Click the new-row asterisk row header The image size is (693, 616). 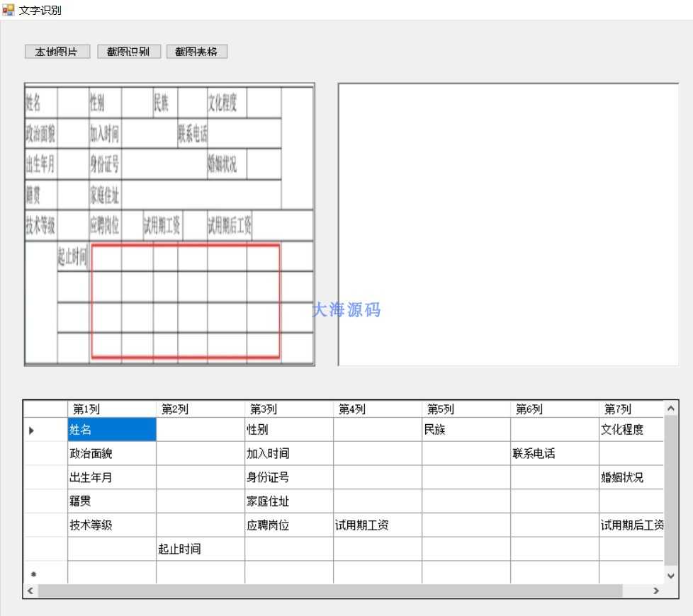tap(33, 574)
